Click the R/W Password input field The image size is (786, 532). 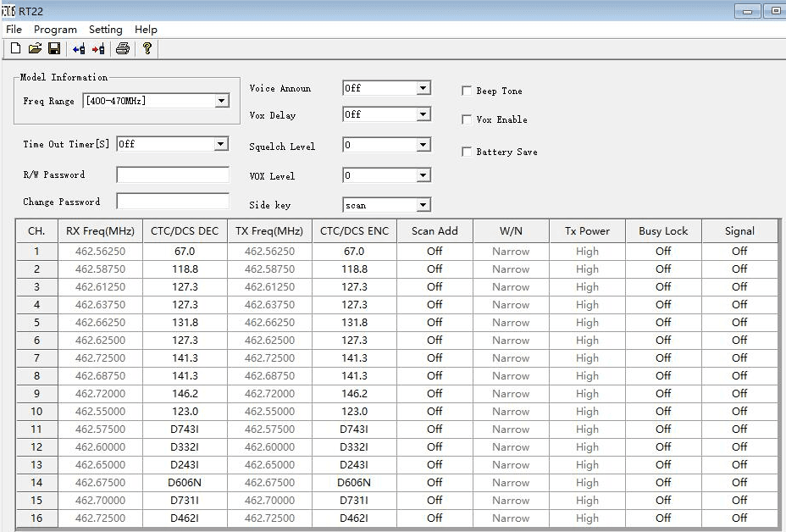click(x=173, y=175)
